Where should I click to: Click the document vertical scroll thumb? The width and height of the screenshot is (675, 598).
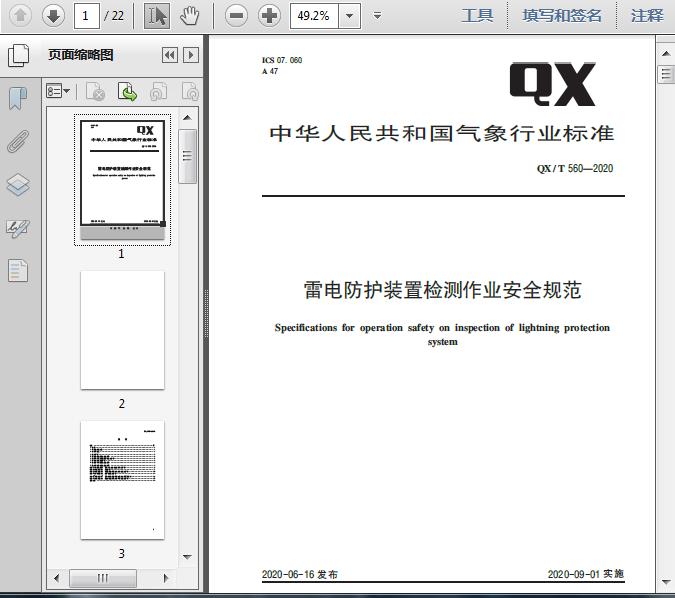(x=666, y=74)
